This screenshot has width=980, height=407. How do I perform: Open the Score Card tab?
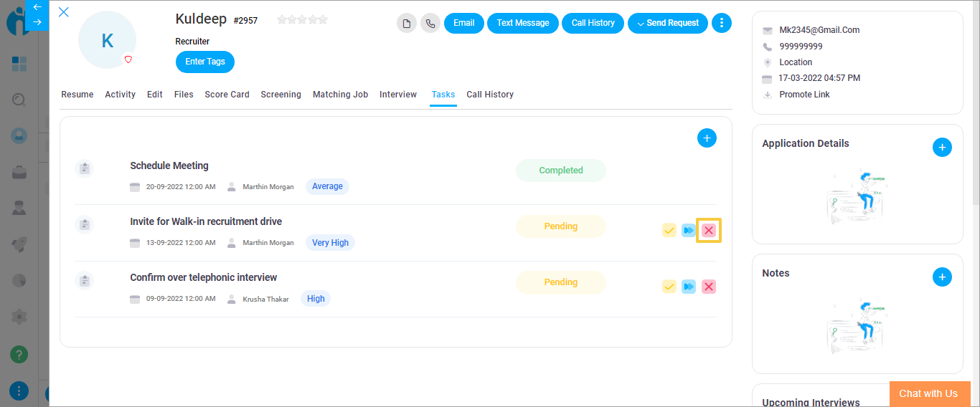(x=227, y=95)
